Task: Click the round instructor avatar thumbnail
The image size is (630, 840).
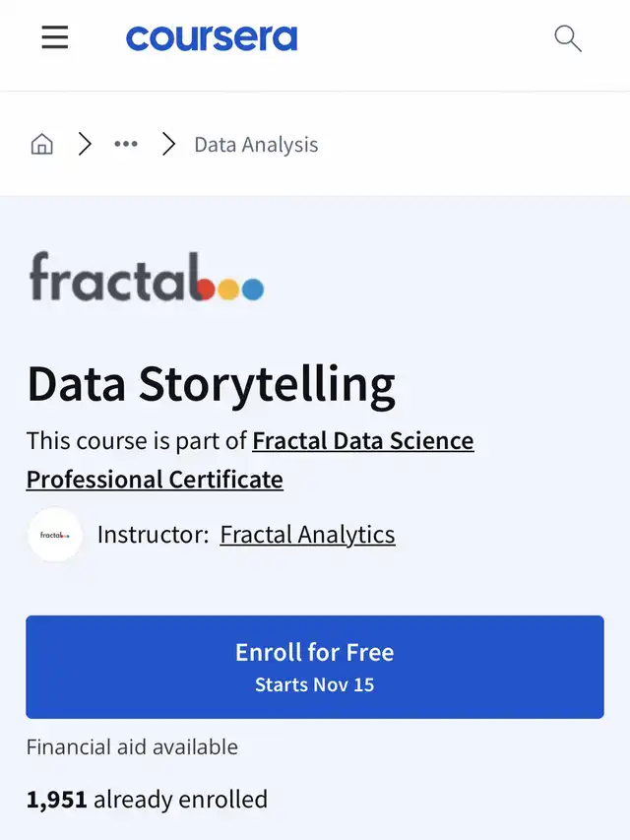Action: coord(55,535)
